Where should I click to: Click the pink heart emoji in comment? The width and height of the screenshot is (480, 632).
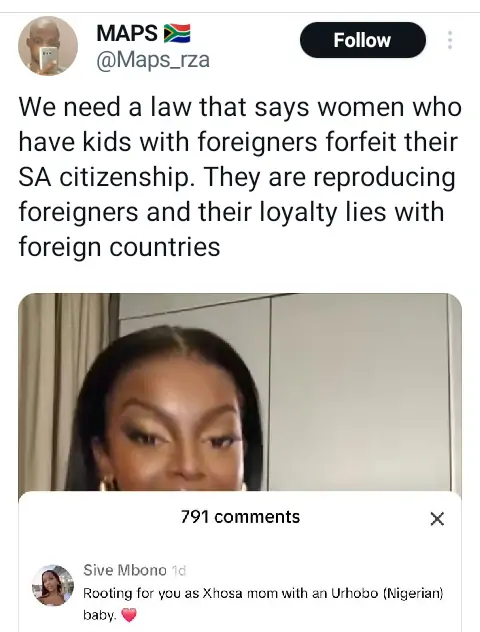pyautogui.click(x=129, y=615)
